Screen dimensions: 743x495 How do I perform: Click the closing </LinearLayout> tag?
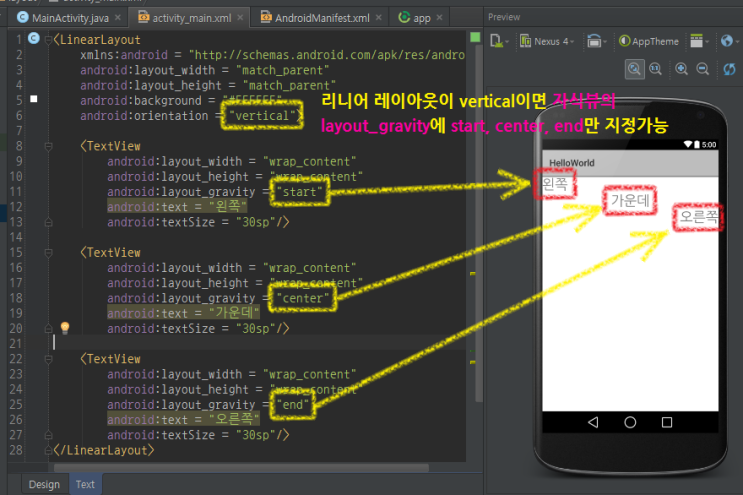coord(104,450)
